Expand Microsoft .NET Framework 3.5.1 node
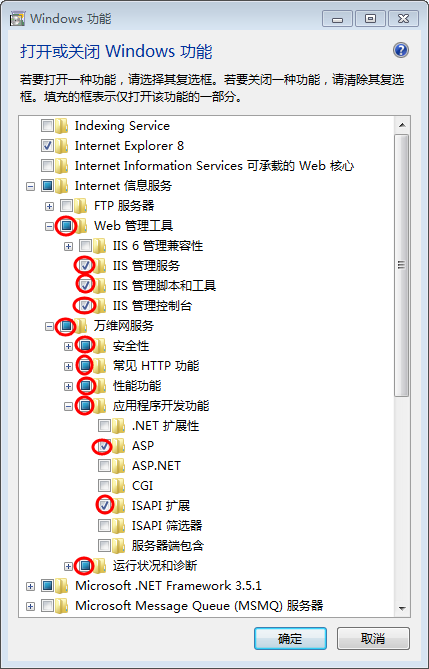Image resolution: width=429 pixels, height=669 pixels. tap(30, 586)
